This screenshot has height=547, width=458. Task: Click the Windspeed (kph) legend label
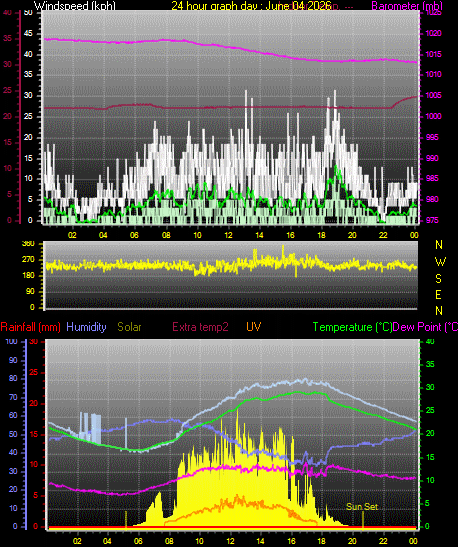pyautogui.click(x=75, y=6)
